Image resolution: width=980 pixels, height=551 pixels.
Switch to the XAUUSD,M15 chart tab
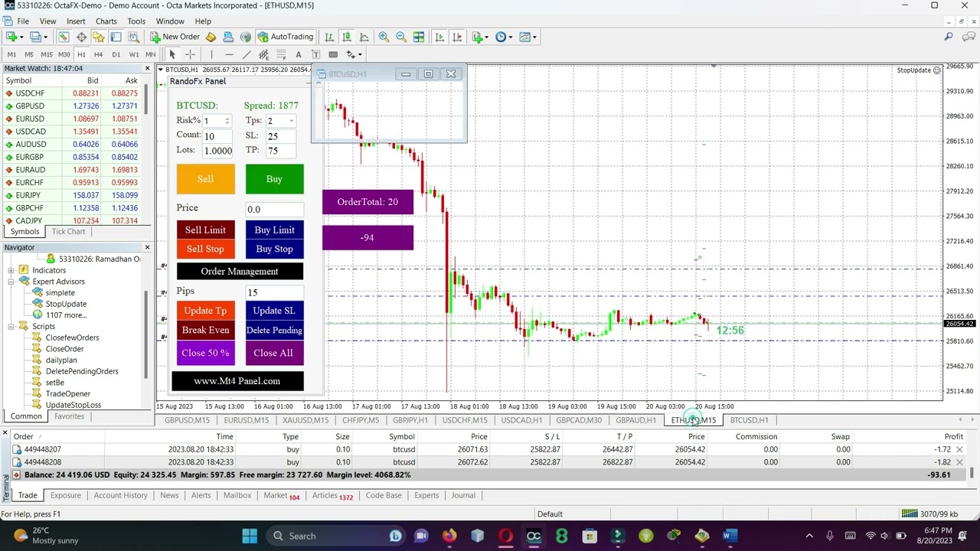(305, 420)
